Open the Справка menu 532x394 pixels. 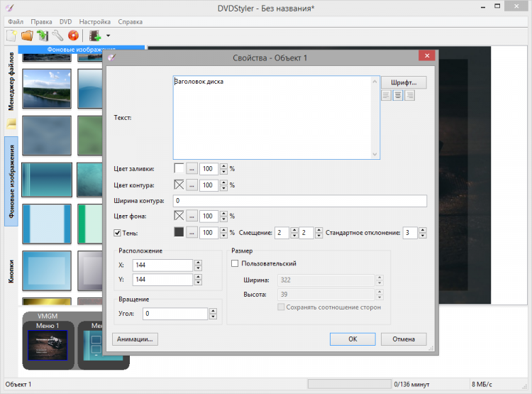pyautogui.click(x=131, y=22)
